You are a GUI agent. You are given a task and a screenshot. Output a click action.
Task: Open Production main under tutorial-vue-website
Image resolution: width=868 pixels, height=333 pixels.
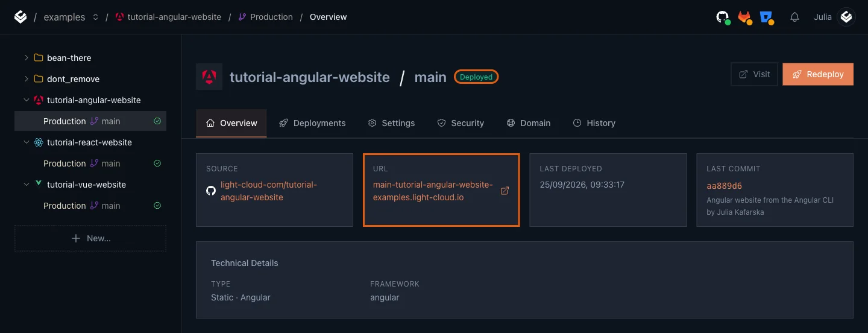click(x=90, y=206)
